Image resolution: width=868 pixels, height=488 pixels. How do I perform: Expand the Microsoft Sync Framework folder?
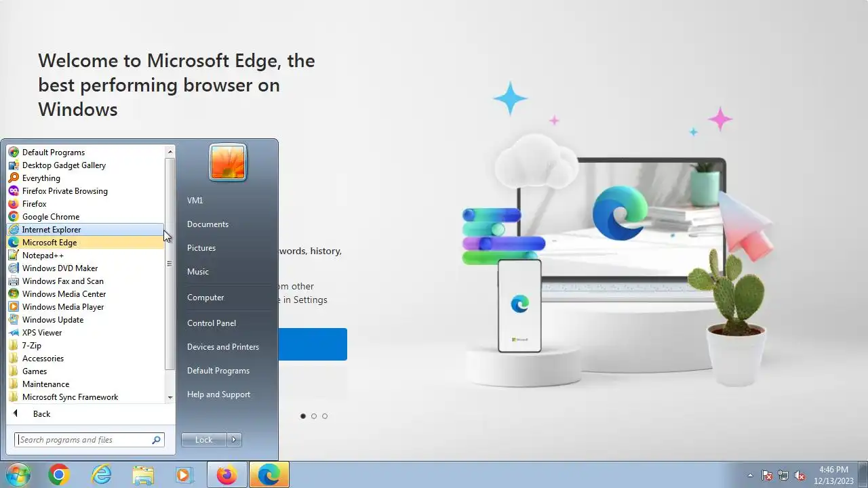click(x=85, y=397)
